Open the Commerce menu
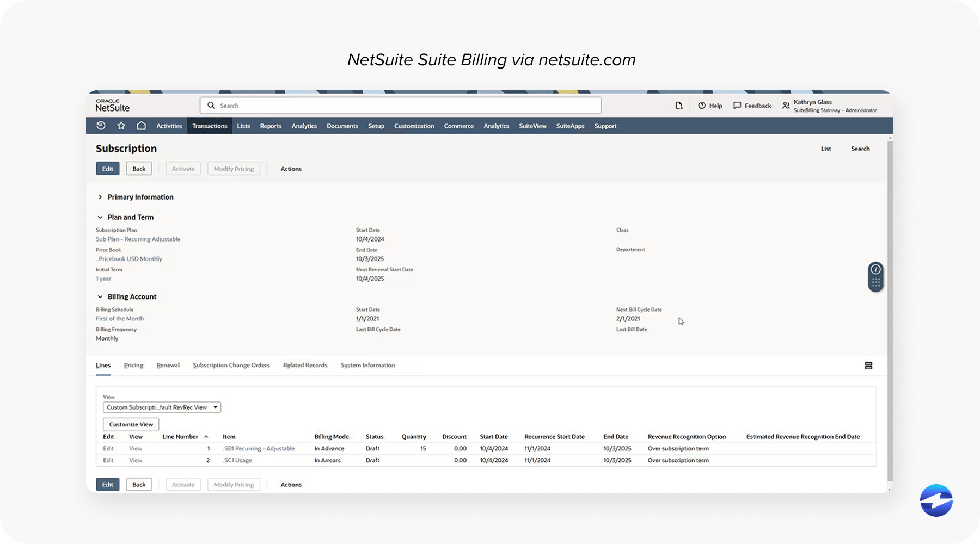Screen dimensions: 980x544 pos(458,126)
